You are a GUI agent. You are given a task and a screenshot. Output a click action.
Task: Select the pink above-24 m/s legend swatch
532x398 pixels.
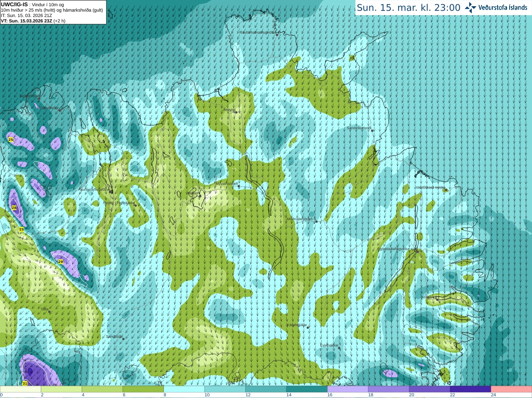click(511, 389)
